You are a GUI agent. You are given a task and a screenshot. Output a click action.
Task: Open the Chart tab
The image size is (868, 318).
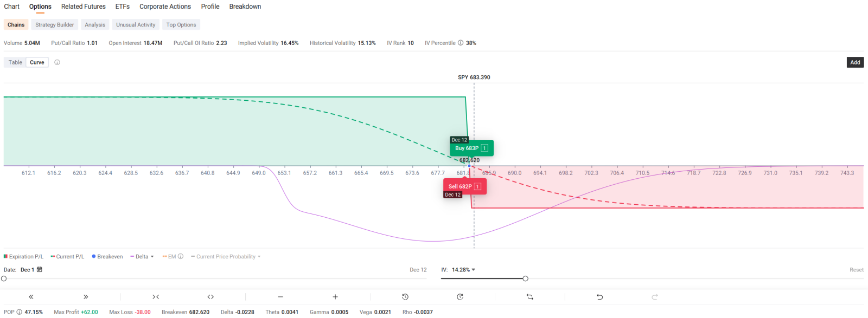[11, 7]
